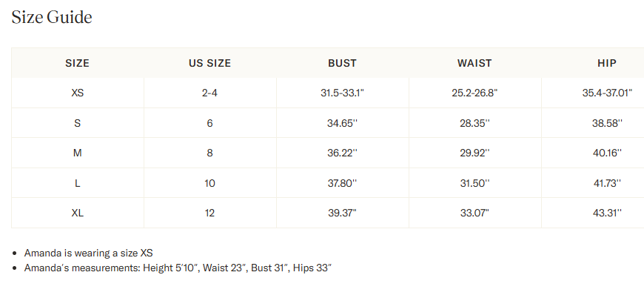Click the WAIST column header

pos(474,63)
